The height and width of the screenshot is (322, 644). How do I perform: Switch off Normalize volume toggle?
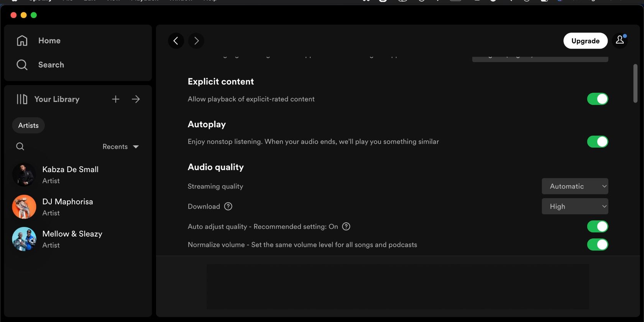pos(597,245)
